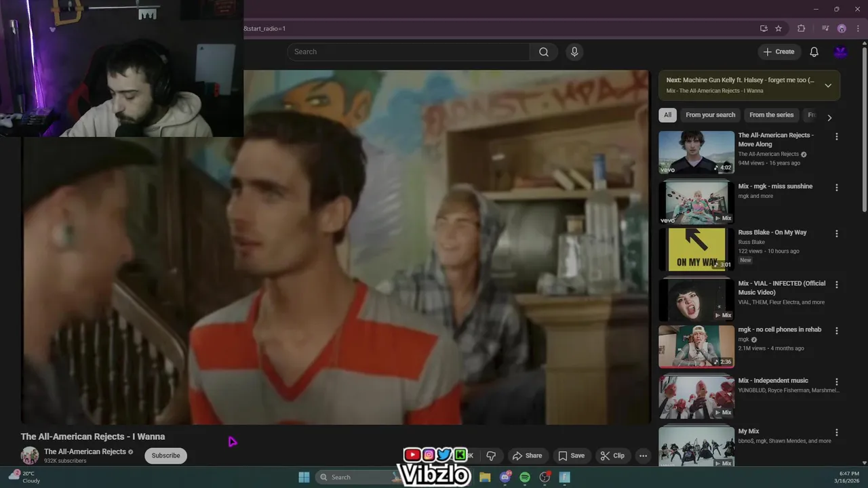Open options for My Mix
The image size is (868, 488).
click(x=836, y=432)
